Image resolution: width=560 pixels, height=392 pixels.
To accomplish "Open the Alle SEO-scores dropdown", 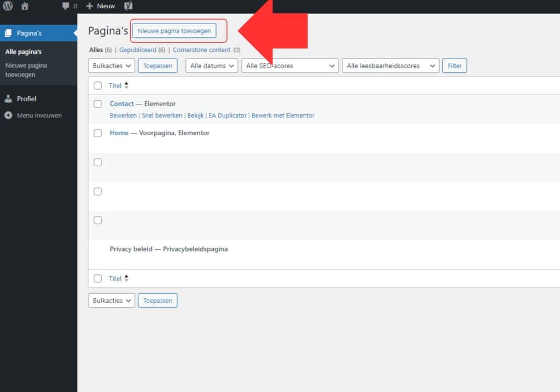I will click(x=290, y=66).
